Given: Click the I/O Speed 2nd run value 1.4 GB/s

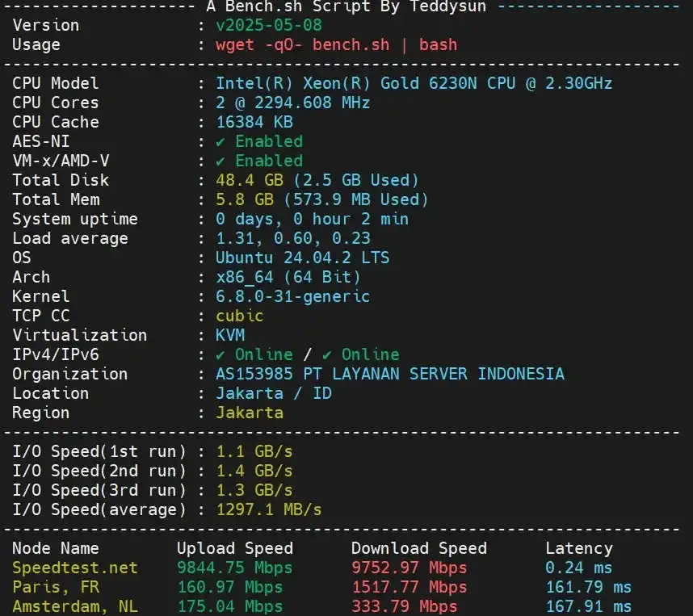Looking at the screenshot, I should click(254, 471).
